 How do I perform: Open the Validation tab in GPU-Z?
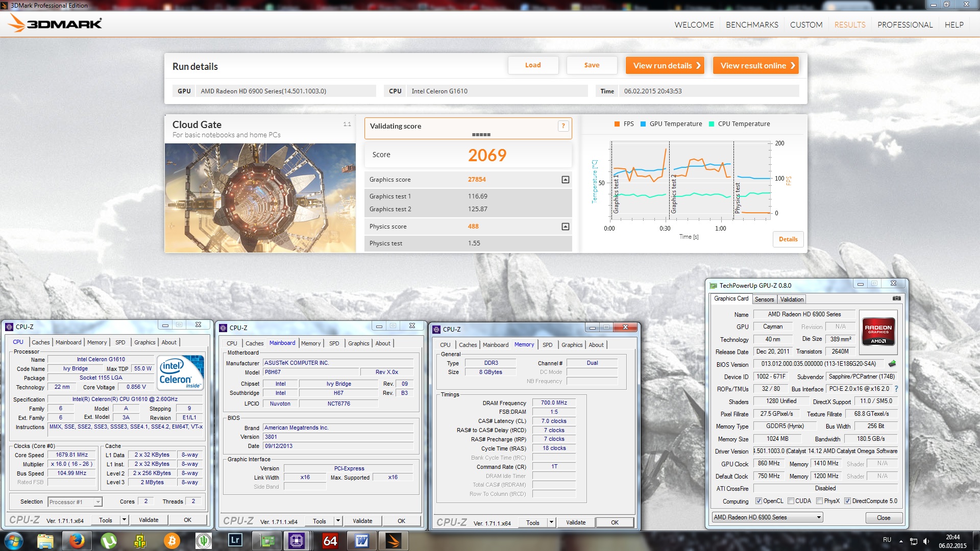(x=792, y=299)
